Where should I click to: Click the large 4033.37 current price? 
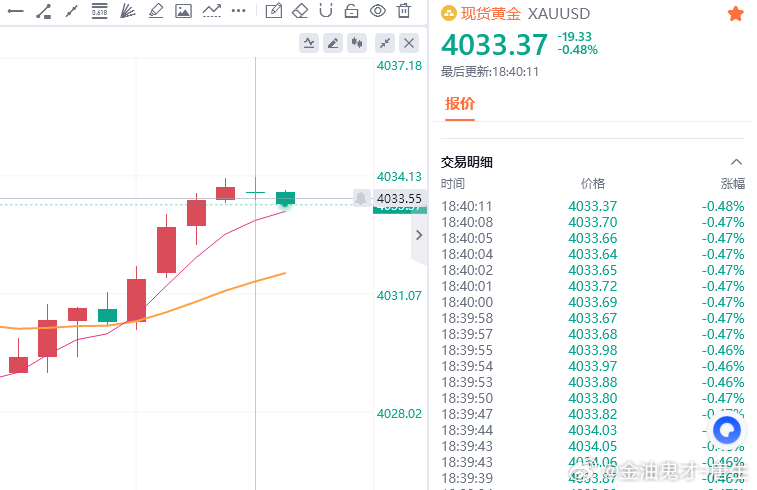tap(494, 44)
